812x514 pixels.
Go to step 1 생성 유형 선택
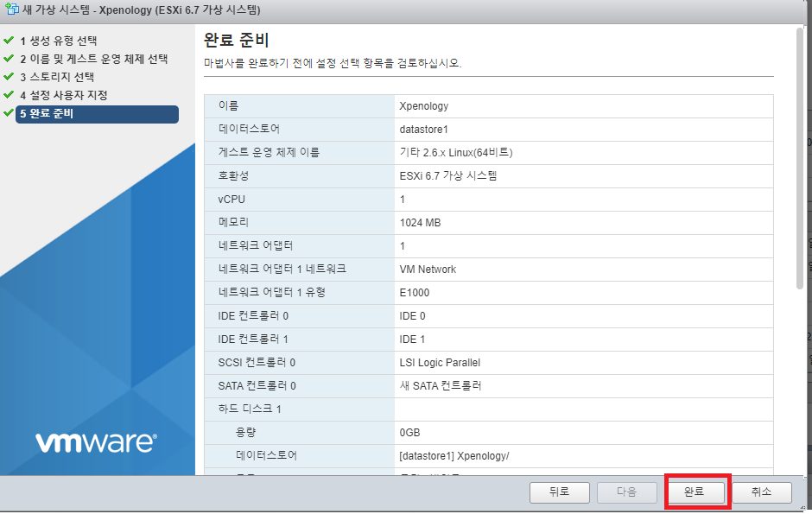tap(59, 41)
